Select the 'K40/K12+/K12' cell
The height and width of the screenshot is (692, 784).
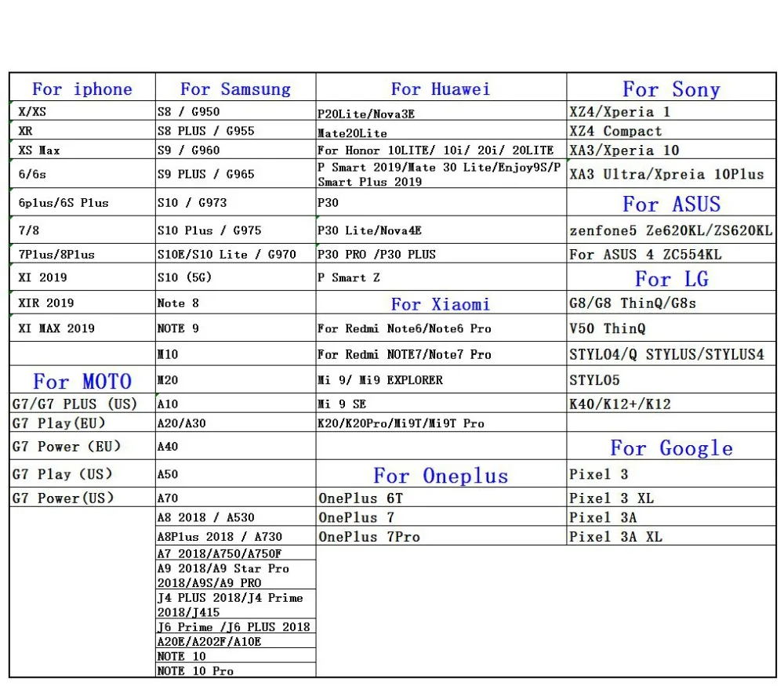tap(672, 403)
